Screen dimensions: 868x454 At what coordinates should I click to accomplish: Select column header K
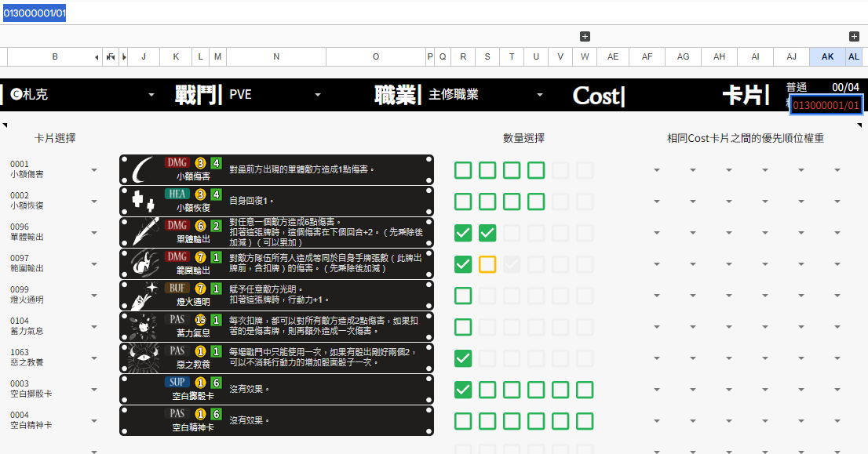(x=176, y=57)
